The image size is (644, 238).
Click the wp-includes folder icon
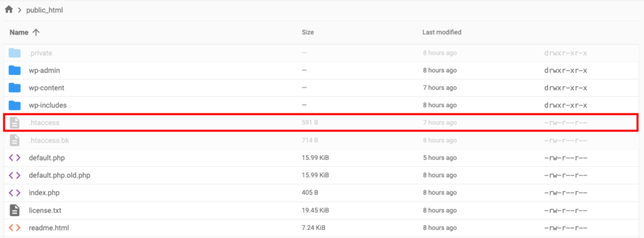coord(15,105)
